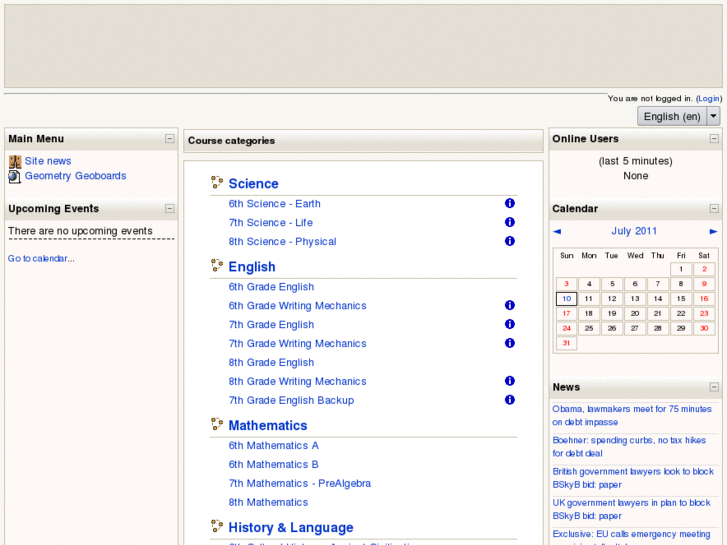Click the Site news forum icon
This screenshot has width=727, height=545.
[15, 161]
